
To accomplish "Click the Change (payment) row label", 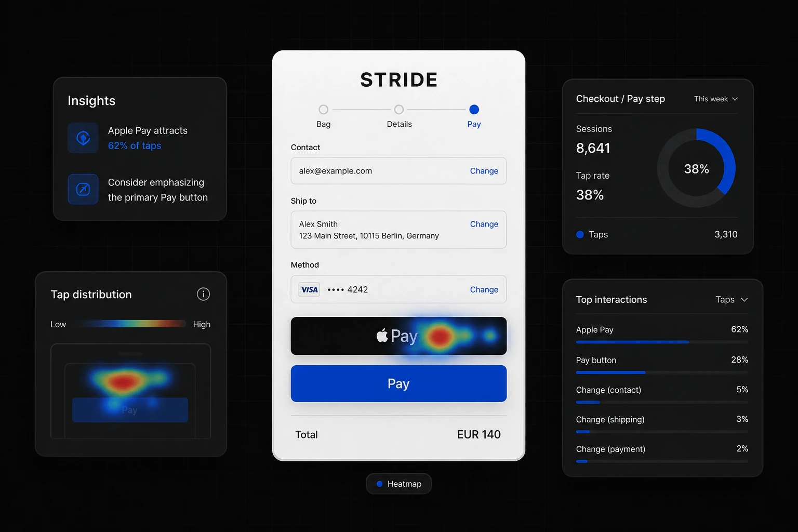I will pyautogui.click(x=610, y=449).
